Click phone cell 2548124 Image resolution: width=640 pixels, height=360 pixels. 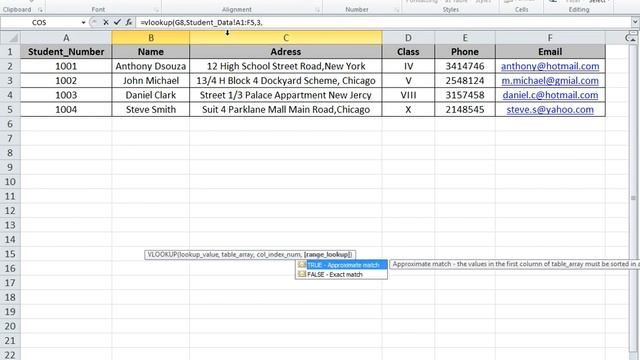point(465,80)
